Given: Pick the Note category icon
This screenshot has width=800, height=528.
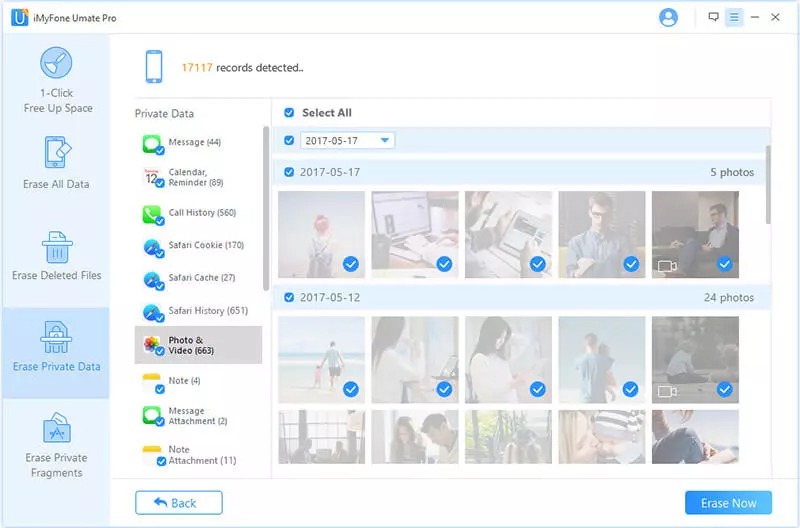Looking at the screenshot, I should [152, 381].
